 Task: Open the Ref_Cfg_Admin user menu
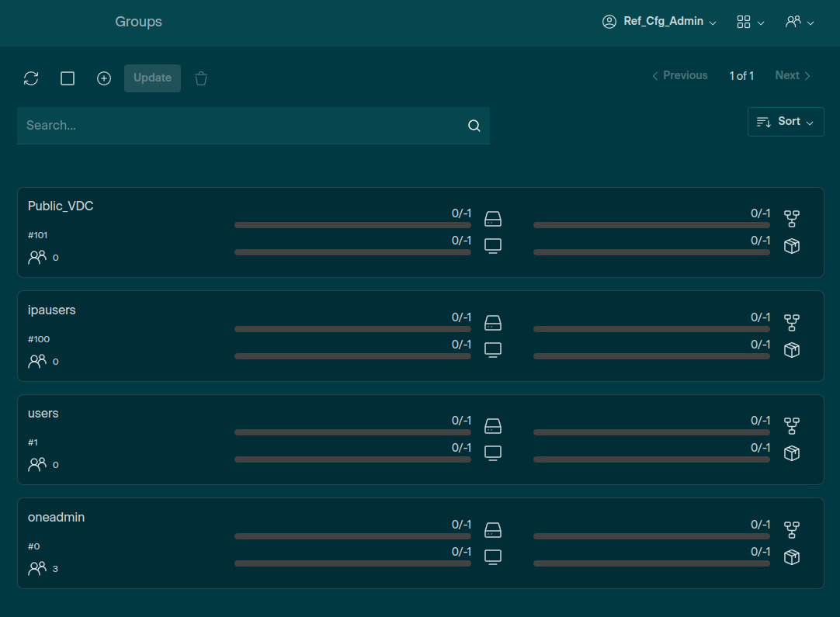click(659, 22)
